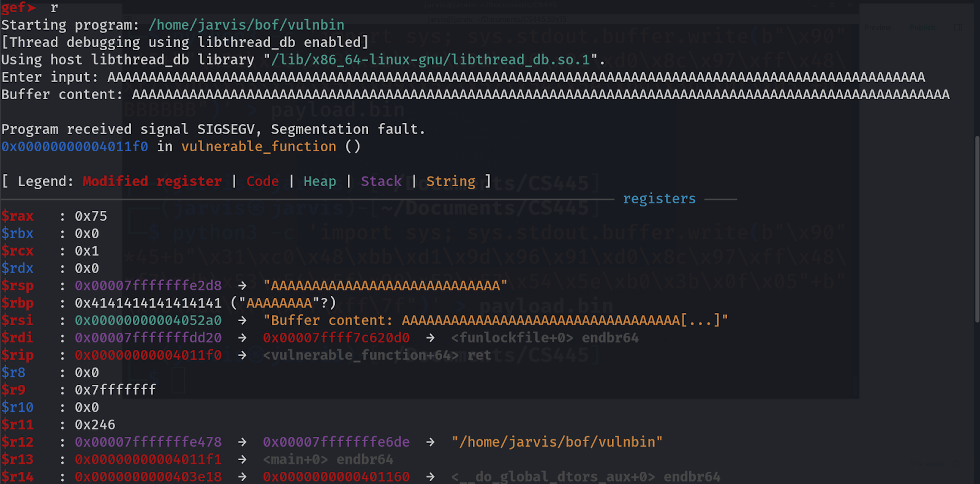Click the program path /home/jarvis/bof/vulnbin on the Starting program line
Viewport: 980px width, 484px height.
[x=246, y=25]
